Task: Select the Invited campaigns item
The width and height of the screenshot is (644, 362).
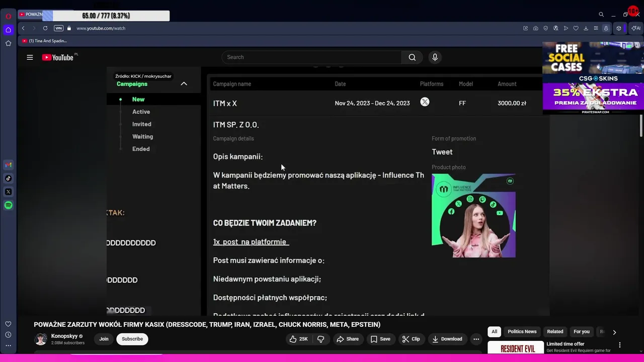Action: [x=141, y=124]
